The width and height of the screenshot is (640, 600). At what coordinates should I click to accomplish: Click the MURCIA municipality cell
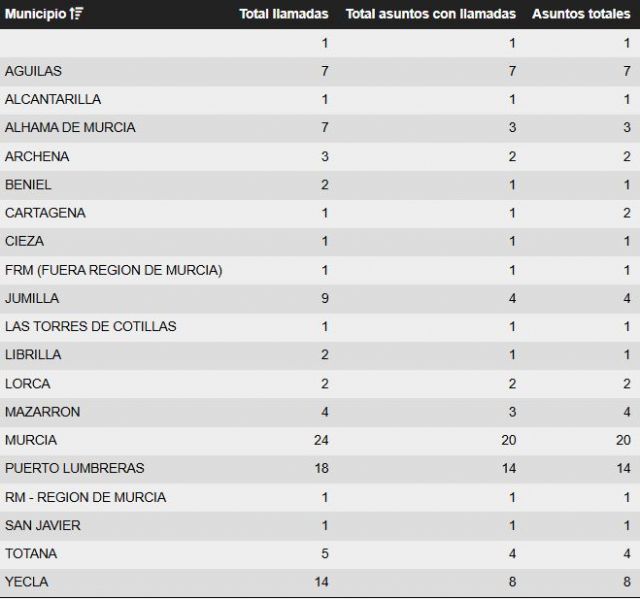point(31,440)
